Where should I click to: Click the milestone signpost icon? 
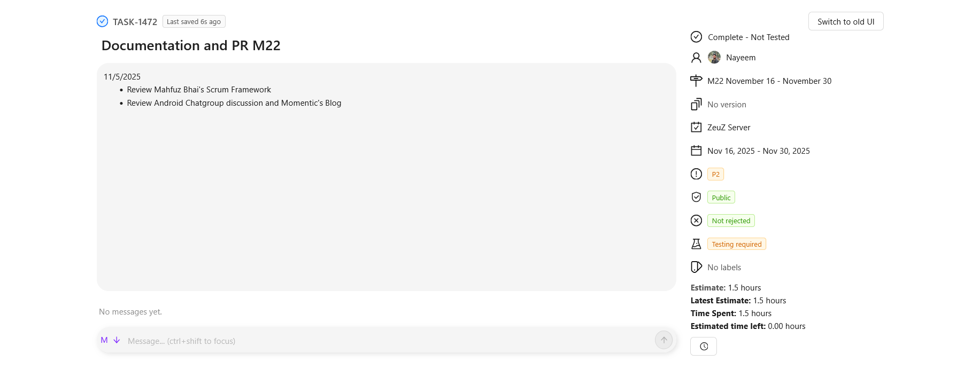(696, 81)
